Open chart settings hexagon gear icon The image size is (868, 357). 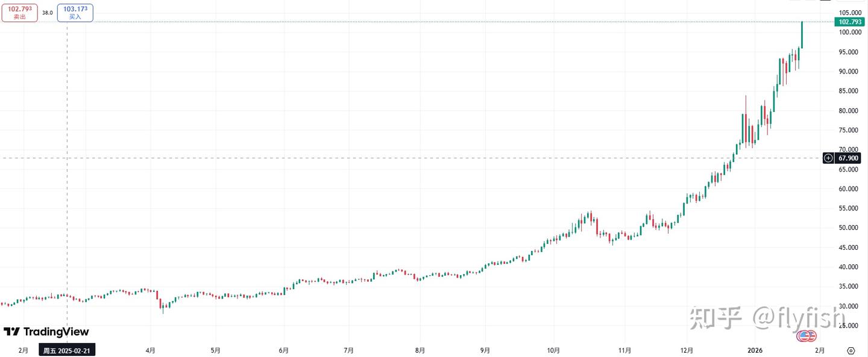(x=851, y=350)
